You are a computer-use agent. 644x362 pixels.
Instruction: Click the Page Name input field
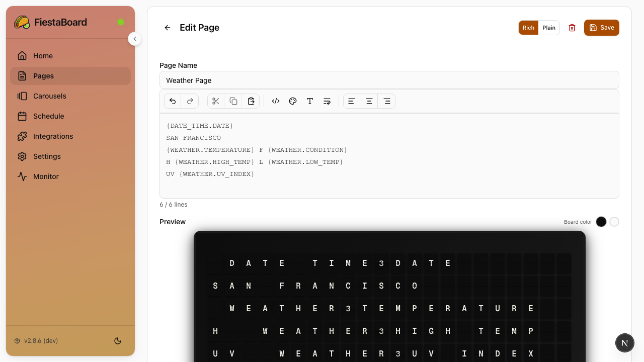(389, 80)
